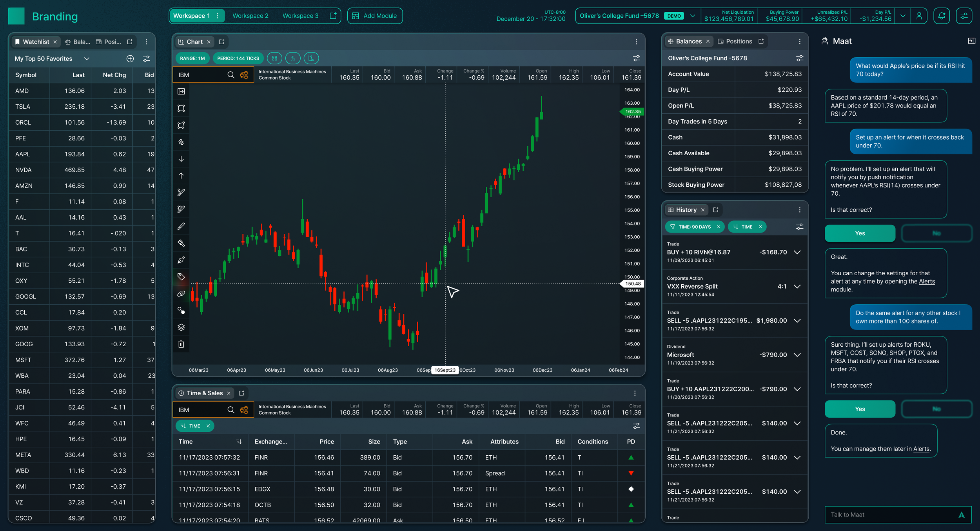This screenshot has height=531, width=980.
Task: Click the 16Sept23 date marker on chart axis
Action: [445, 370]
